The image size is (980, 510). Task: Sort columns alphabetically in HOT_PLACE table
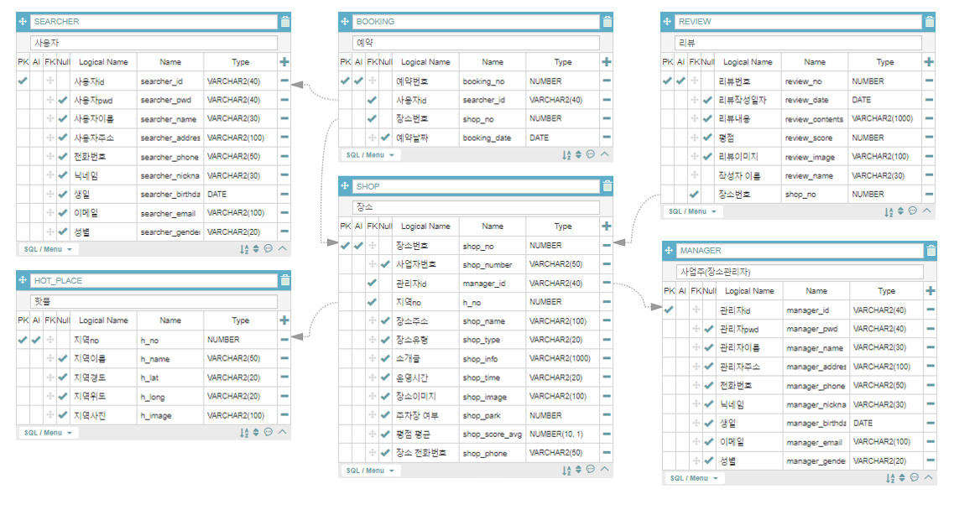[x=244, y=433]
